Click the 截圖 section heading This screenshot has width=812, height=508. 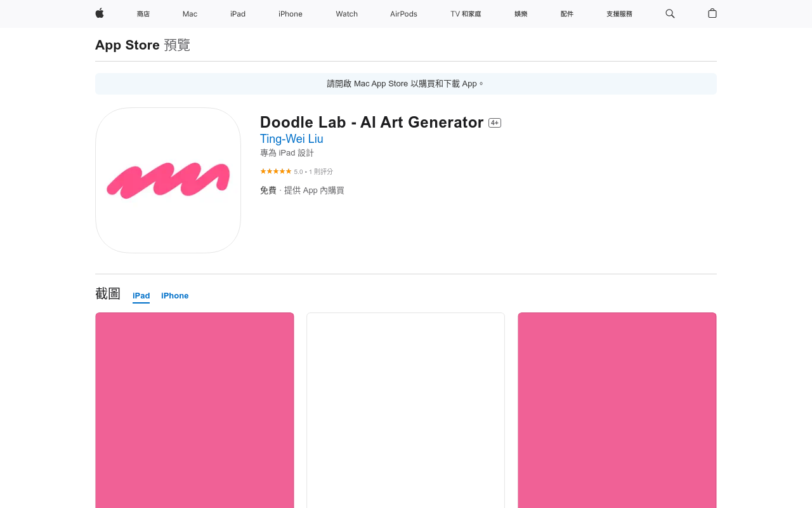coord(108,293)
